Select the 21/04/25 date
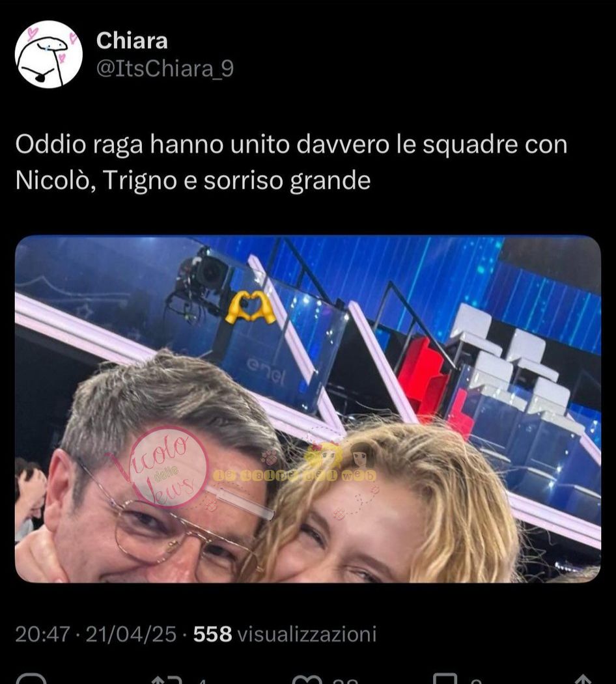This screenshot has height=684, width=616. click(131, 634)
